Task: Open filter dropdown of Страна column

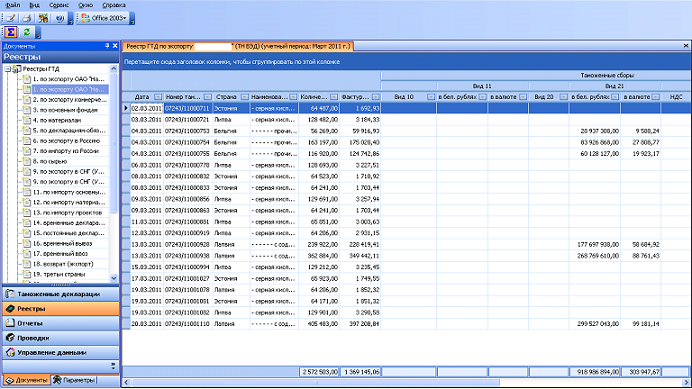Action: [244, 97]
